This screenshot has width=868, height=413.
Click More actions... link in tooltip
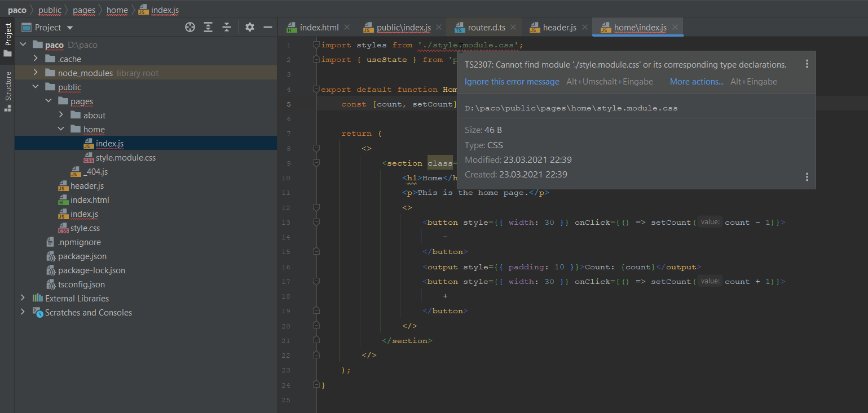(697, 82)
